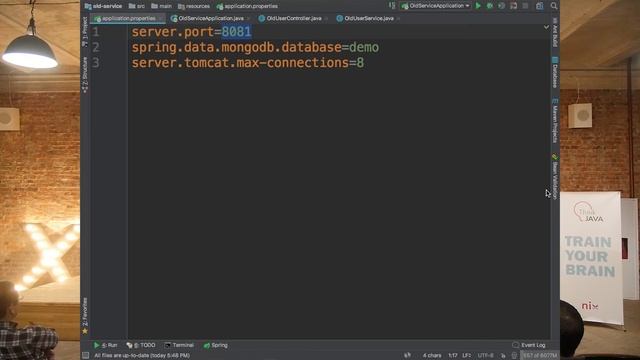Click spring.data.mongodb.database property key
The width and height of the screenshot is (640, 360).
tap(236, 47)
